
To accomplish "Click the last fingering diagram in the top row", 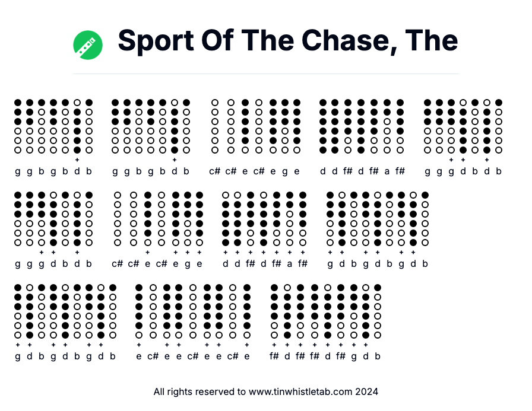I will point(499,126).
